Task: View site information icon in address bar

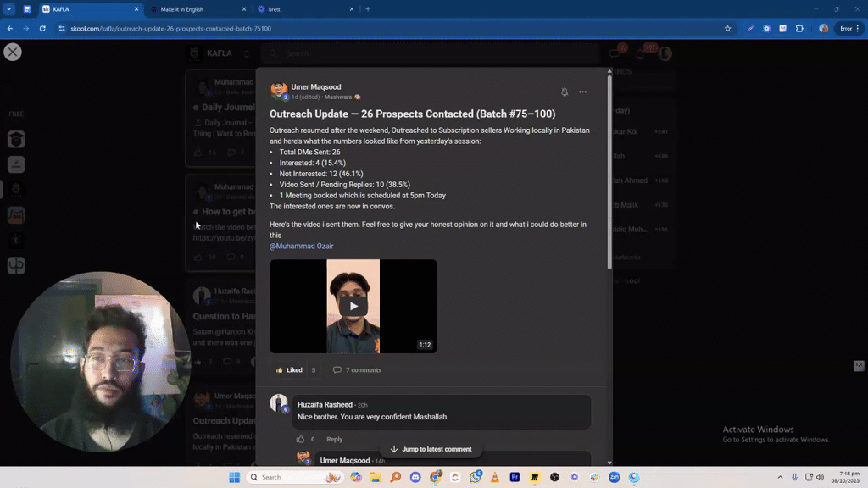Action: [61, 28]
